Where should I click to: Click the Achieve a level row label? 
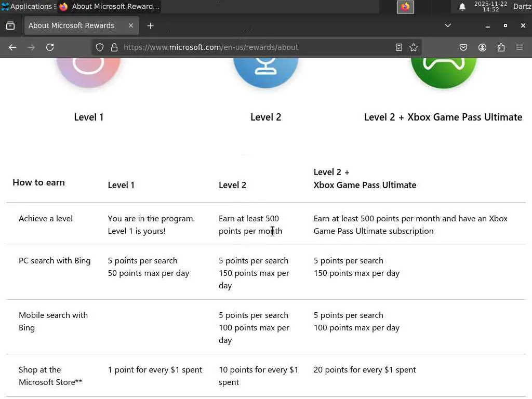pyautogui.click(x=46, y=219)
